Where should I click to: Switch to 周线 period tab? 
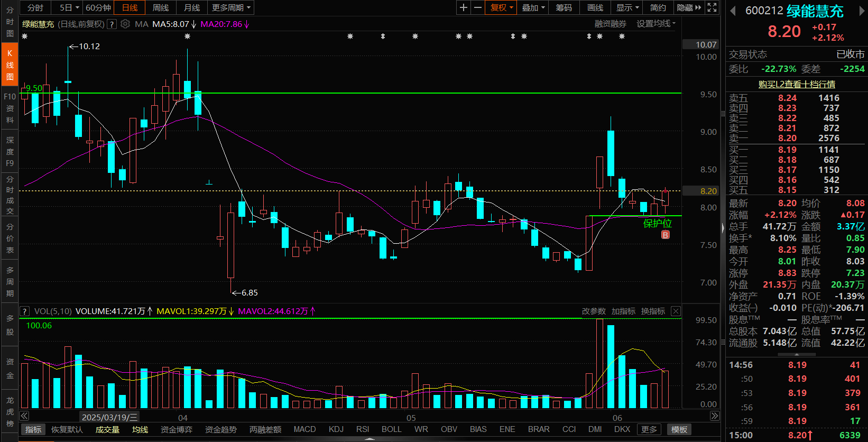pos(161,7)
